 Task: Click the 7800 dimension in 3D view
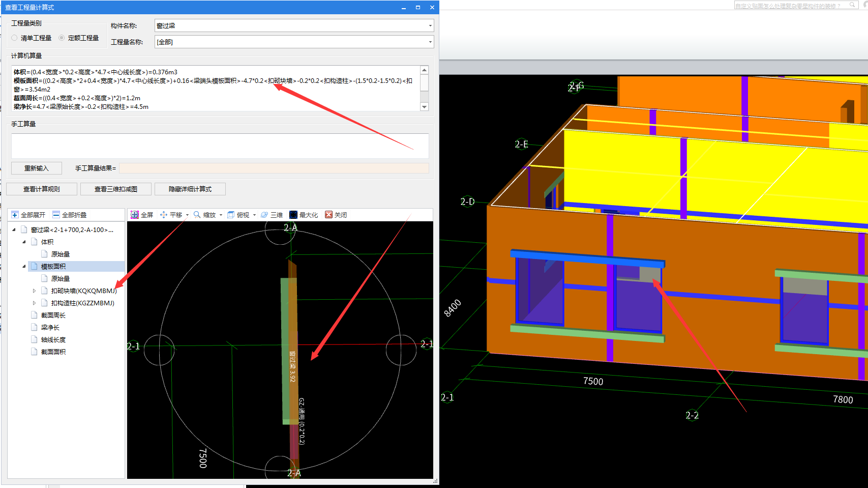[x=843, y=400]
